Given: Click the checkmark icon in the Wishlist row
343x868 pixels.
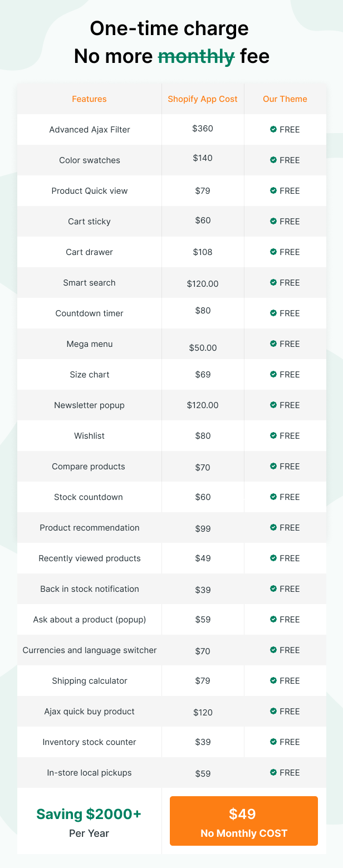Looking at the screenshot, I should (x=273, y=435).
